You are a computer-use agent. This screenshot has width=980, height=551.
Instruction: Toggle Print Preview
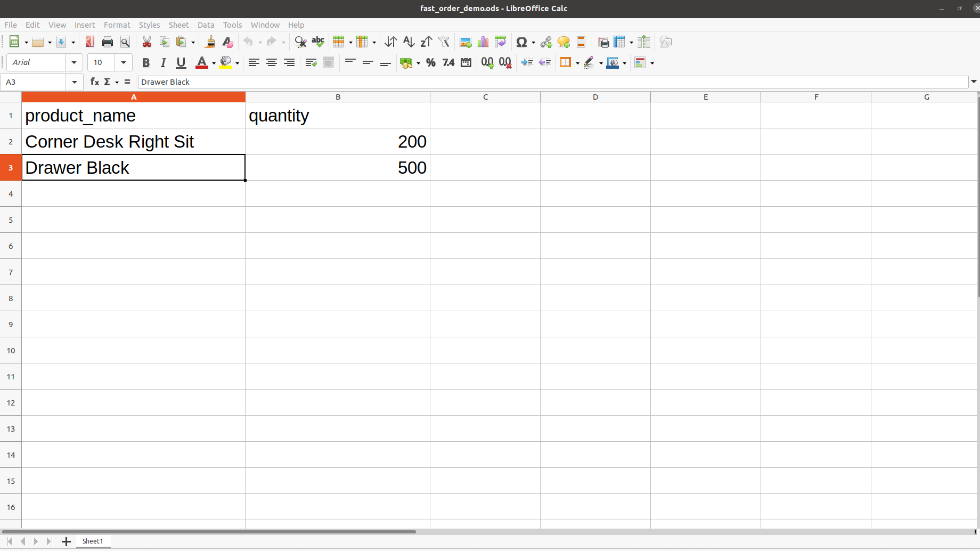[125, 42]
